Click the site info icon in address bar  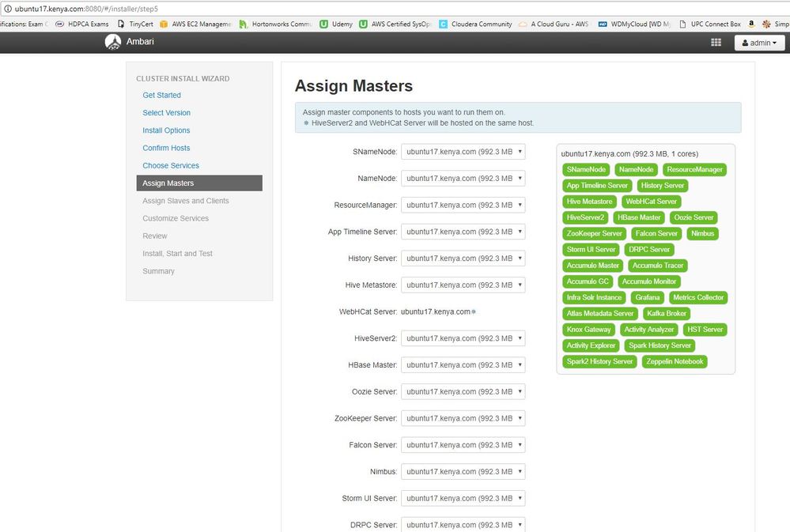[8, 9]
